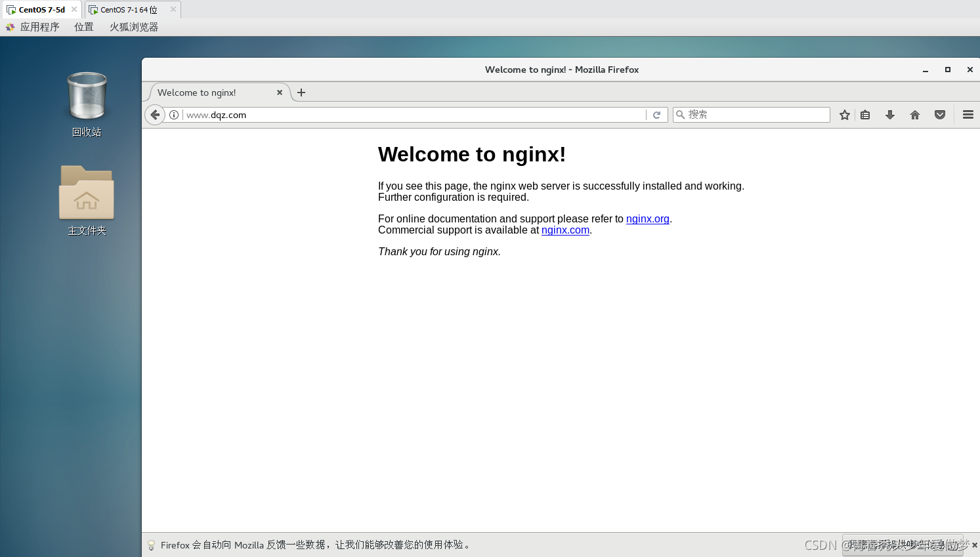Click the 'Thank you for using nginx.' text
The height and width of the screenshot is (557, 980).
tap(439, 252)
